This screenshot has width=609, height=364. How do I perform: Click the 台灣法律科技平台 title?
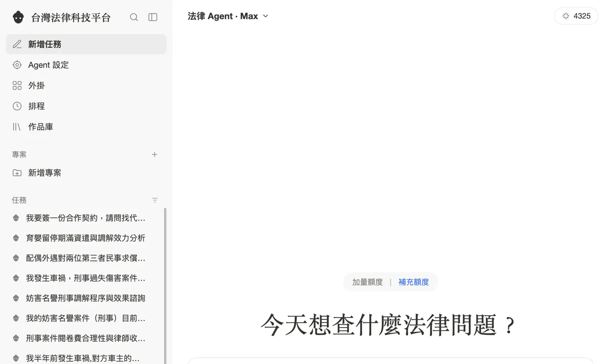pos(71,18)
